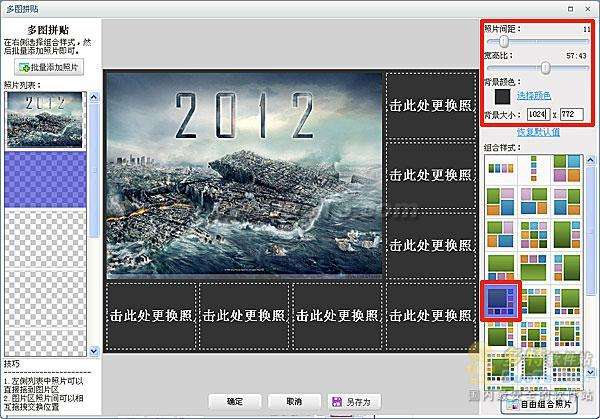Click the up arrow of the template list scrollbar
This screenshot has height=419, width=600.
click(x=590, y=160)
